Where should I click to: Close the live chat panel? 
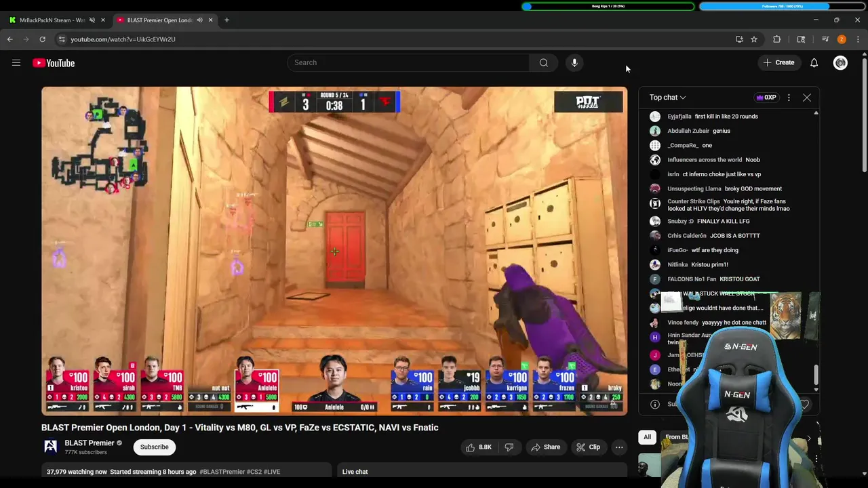coord(807,98)
